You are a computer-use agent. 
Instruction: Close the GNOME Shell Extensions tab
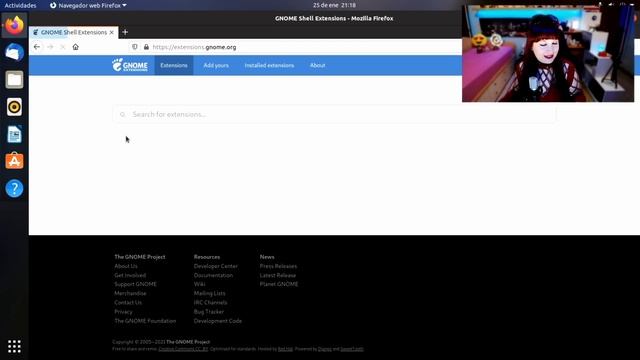pos(111,32)
